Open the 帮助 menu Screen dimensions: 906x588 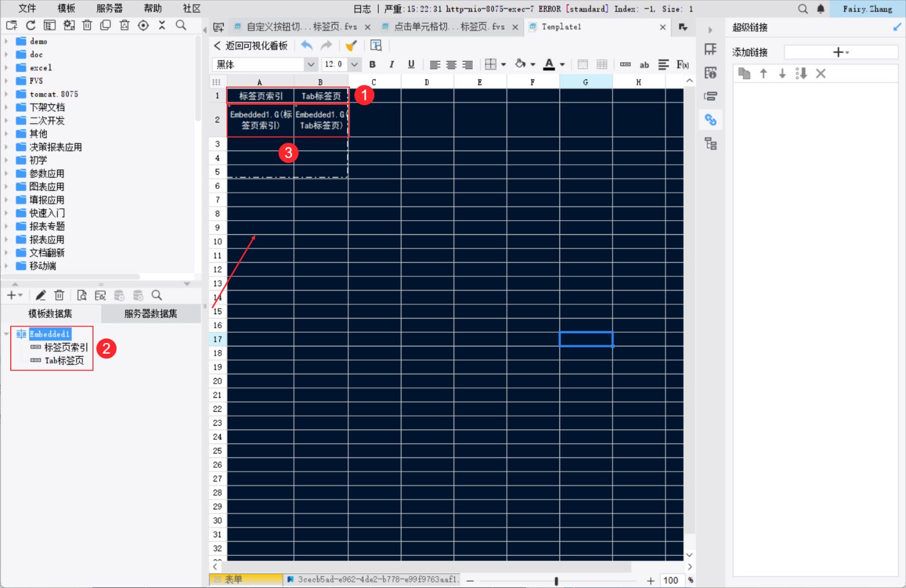(152, 8)
